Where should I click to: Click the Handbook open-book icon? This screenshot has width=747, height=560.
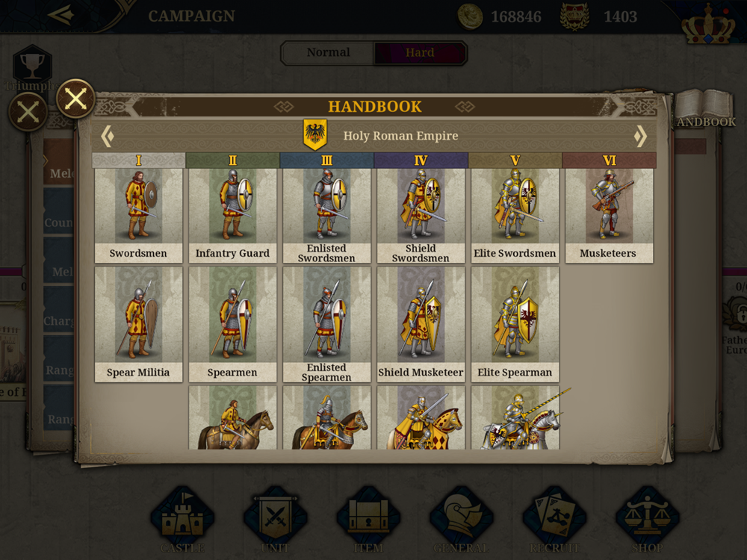(x=706, y=108)
